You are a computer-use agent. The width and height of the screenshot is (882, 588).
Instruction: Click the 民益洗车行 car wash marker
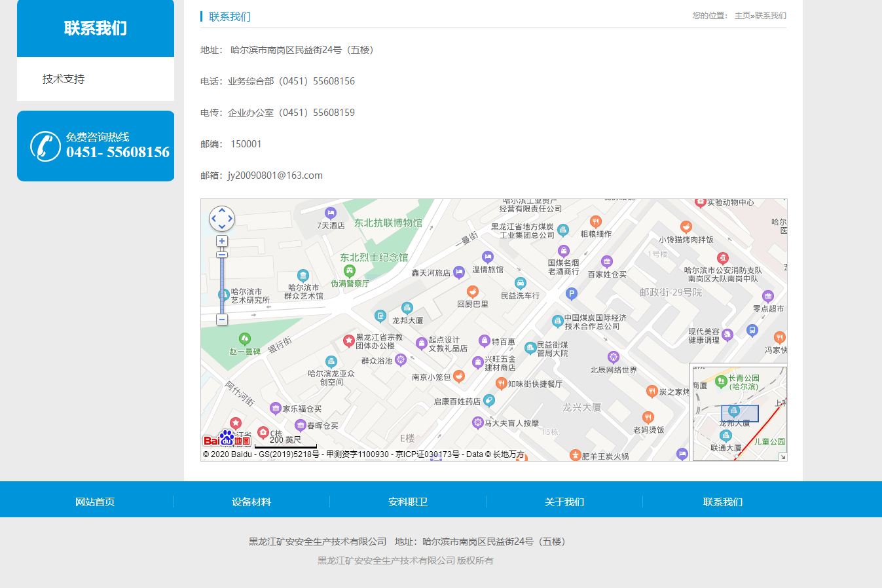[x=520, y=283]
